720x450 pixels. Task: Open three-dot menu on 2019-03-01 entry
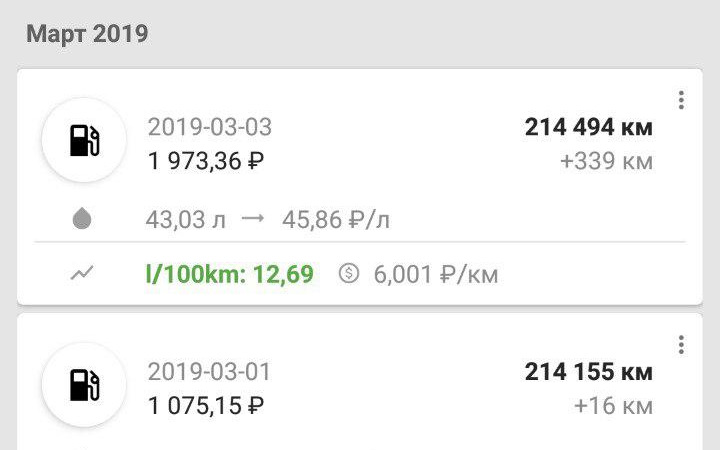[681, 345]
